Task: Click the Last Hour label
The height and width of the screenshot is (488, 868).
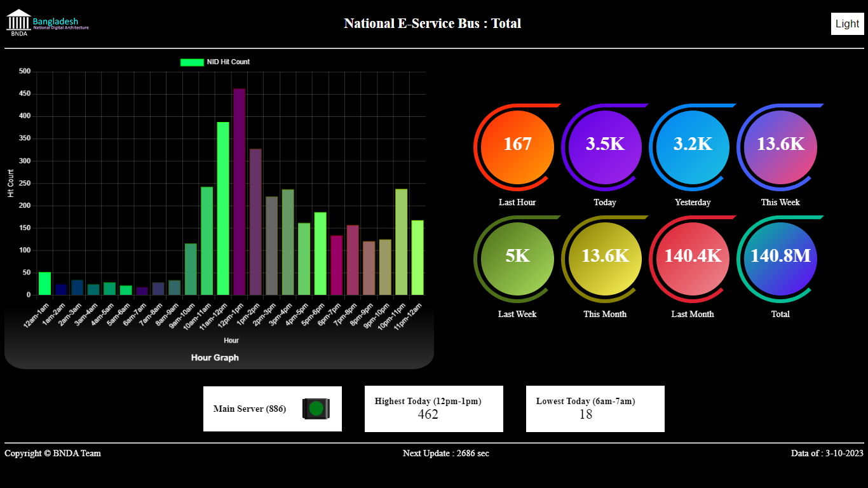Action: pos(517,202)
